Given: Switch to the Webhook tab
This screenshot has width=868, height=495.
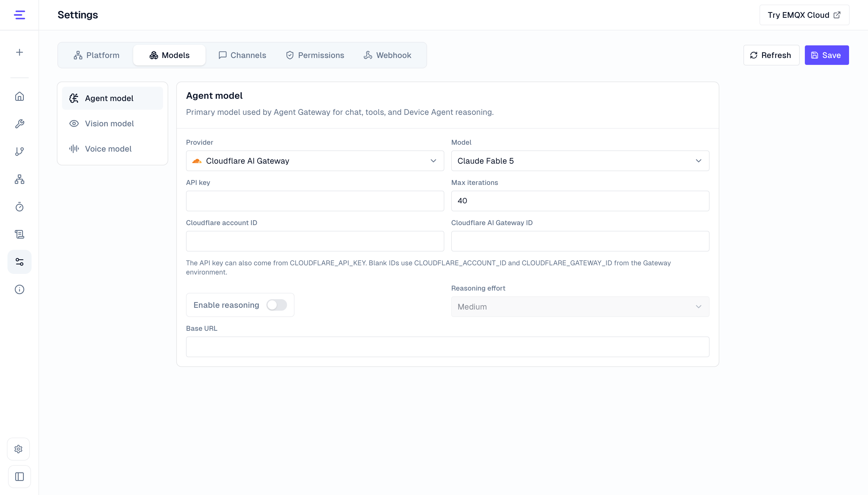Looking at the screenshot, I should point(387,55).
